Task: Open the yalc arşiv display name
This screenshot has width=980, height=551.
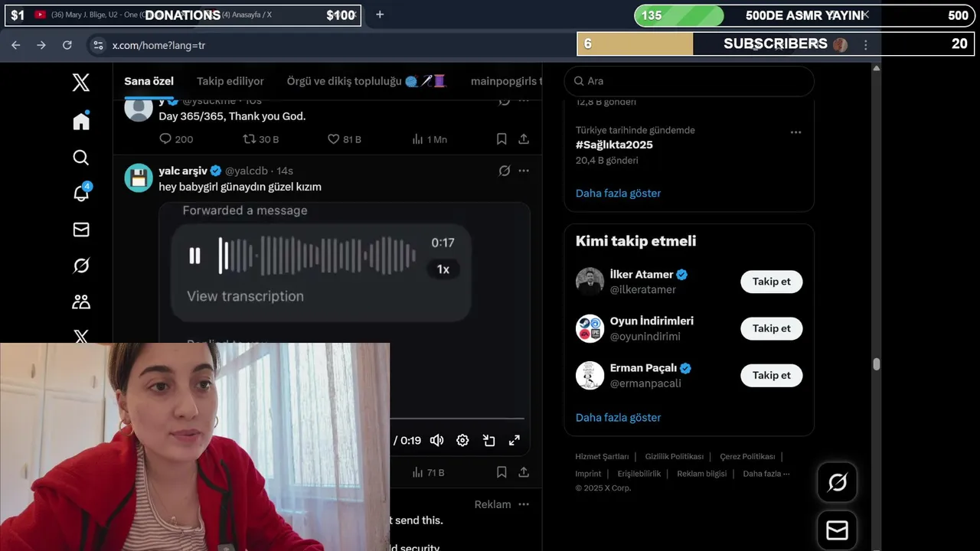Action: [185, 171]
